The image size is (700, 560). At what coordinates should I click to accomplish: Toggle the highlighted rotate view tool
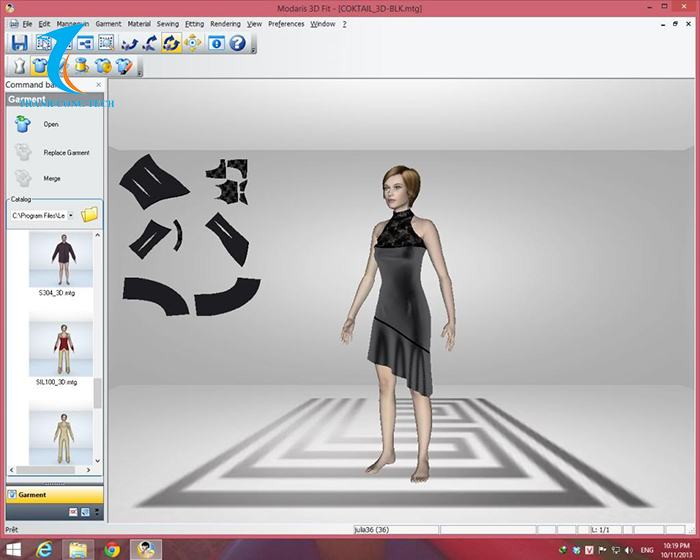point(170,43)
